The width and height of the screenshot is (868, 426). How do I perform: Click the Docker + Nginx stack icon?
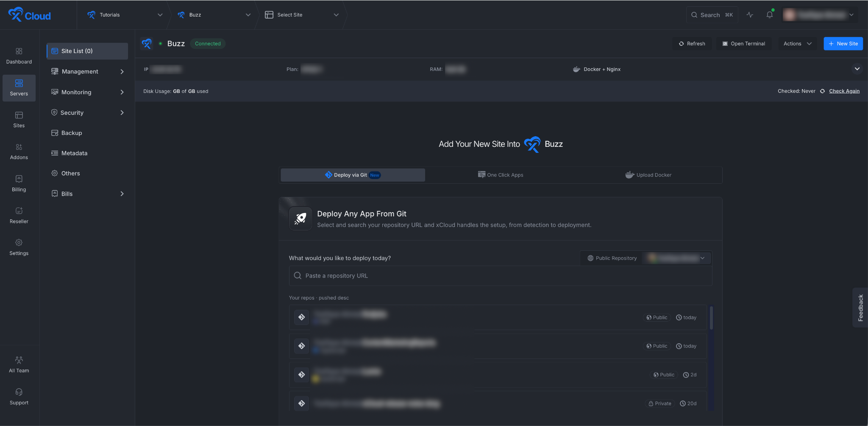(x=576, y=69)
